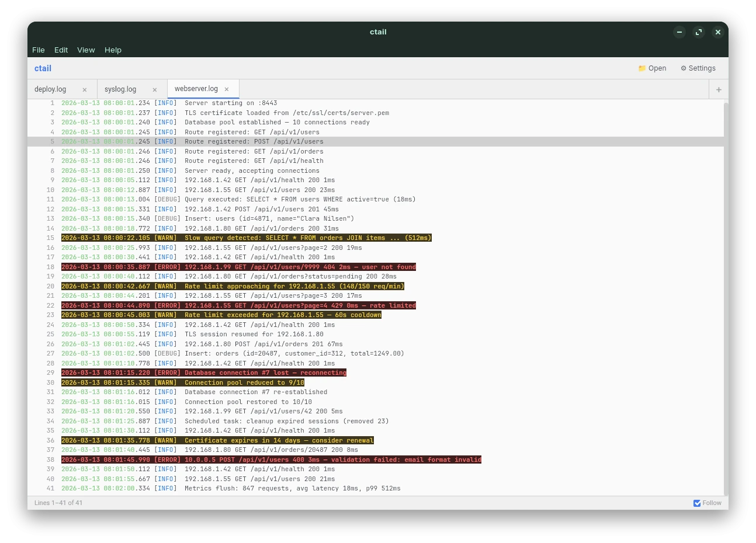
Task: Select warning 'Rate limit exceeded for 192.168.1.55'
Action: (376, 315)
